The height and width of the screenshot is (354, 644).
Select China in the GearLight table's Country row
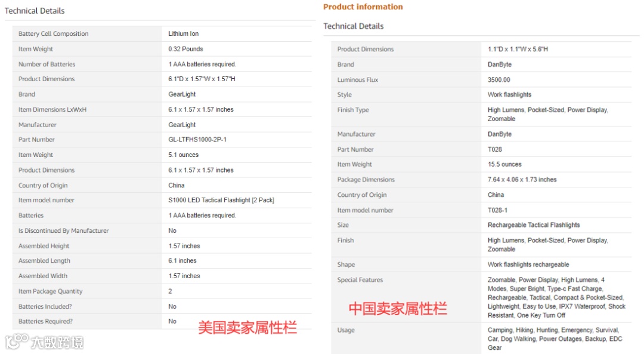point(176,185)
